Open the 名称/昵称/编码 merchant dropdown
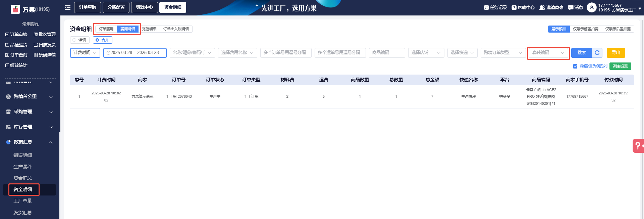 click(x=192, y=53)
